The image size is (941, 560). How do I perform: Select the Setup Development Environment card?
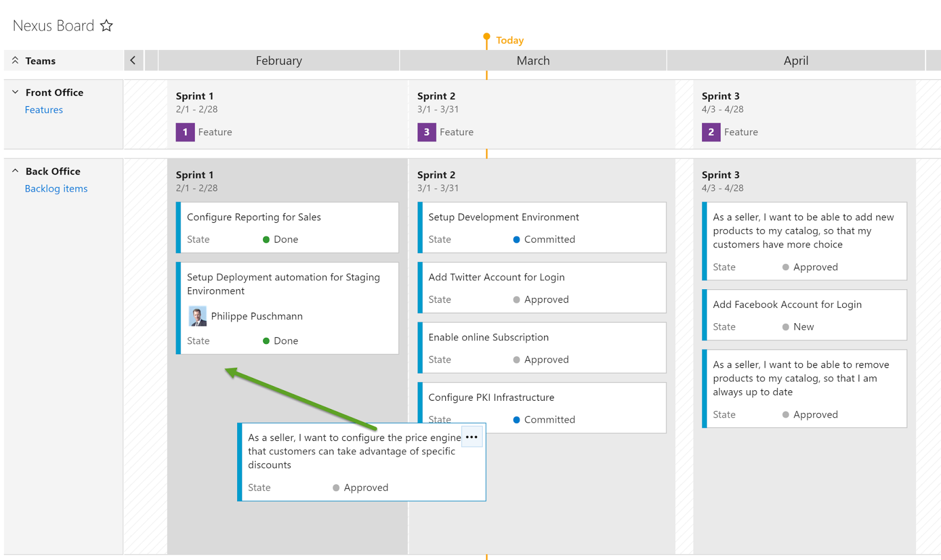click(541, 227)
